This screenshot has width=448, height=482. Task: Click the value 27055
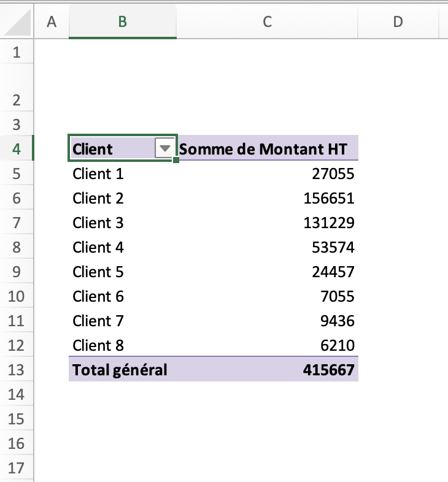click(x=333, y=174)
